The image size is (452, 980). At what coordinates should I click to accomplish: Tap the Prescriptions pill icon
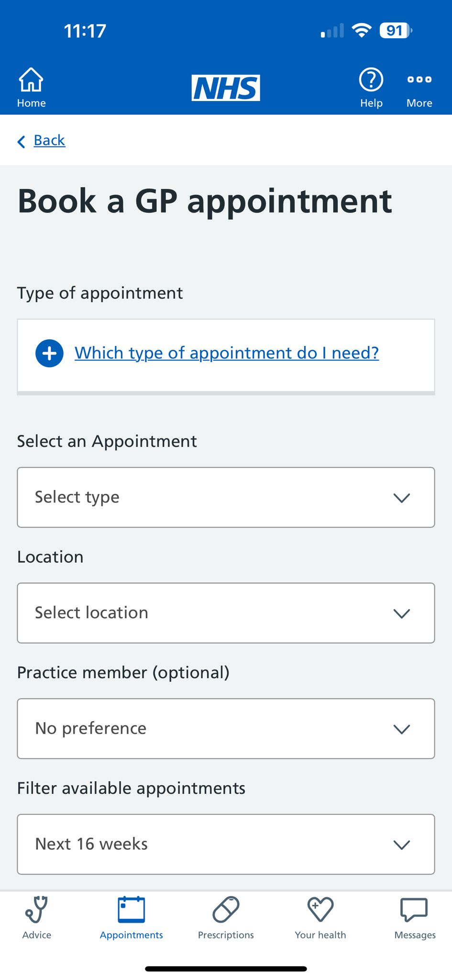click(226, 908)
